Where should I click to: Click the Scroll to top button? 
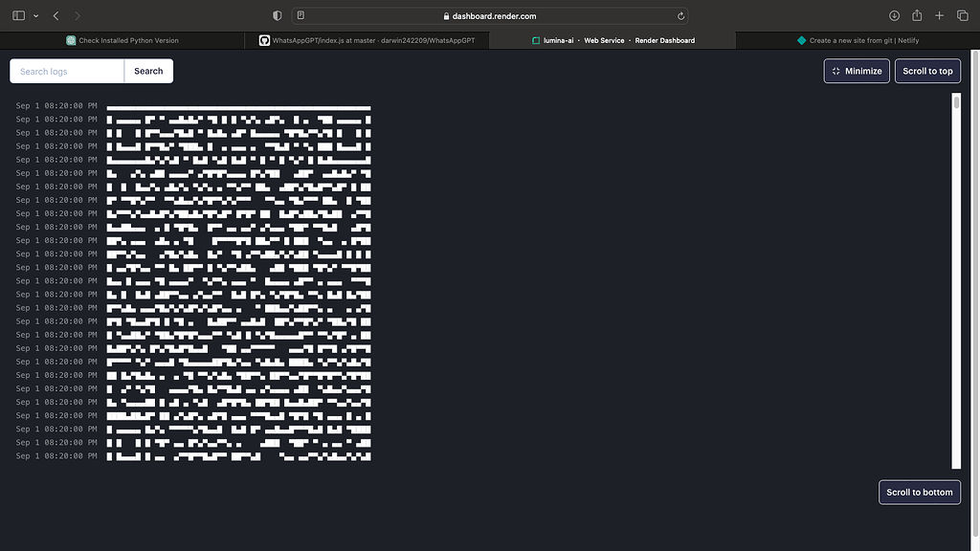click(x=926, y=71)
